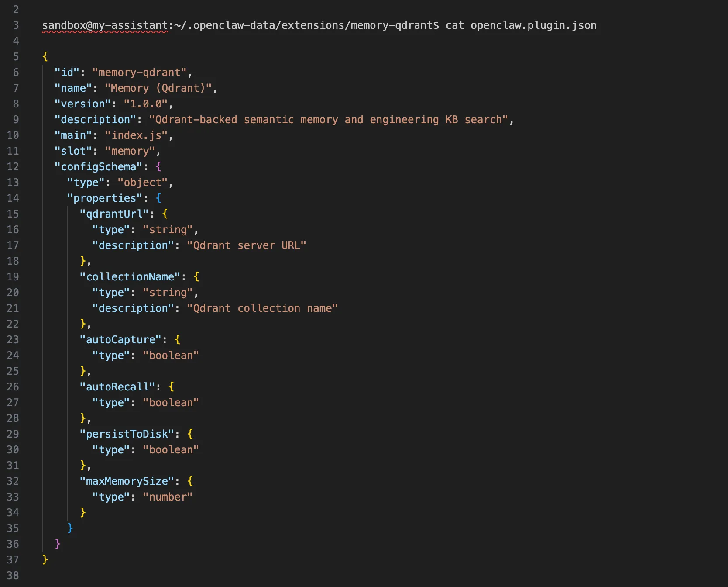728x587 pixels.
Task: Click the "sandbox@my-assistant" underlined prompt text
Action: [105, 25]
